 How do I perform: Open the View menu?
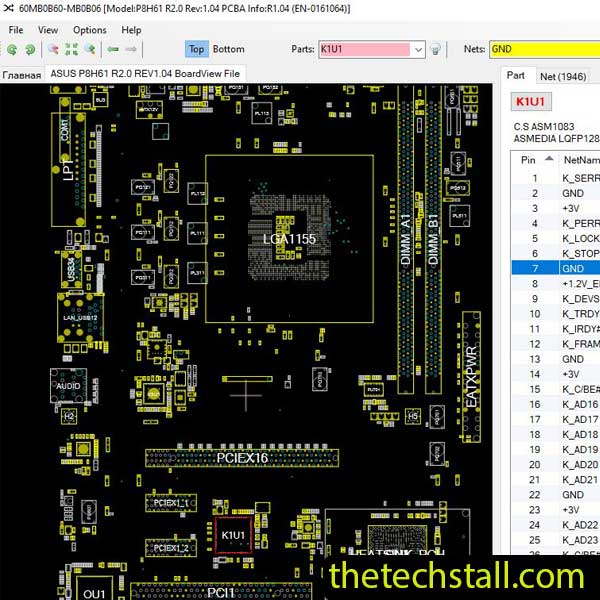(48, 30)
